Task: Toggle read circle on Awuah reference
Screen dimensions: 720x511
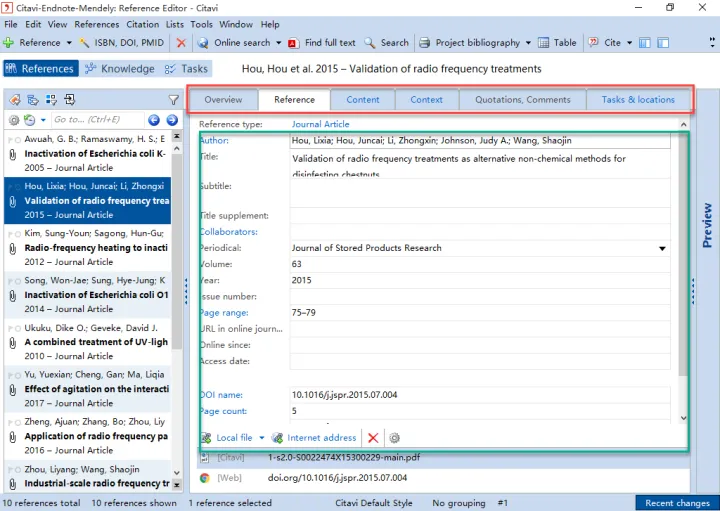Action: point(17,140)
